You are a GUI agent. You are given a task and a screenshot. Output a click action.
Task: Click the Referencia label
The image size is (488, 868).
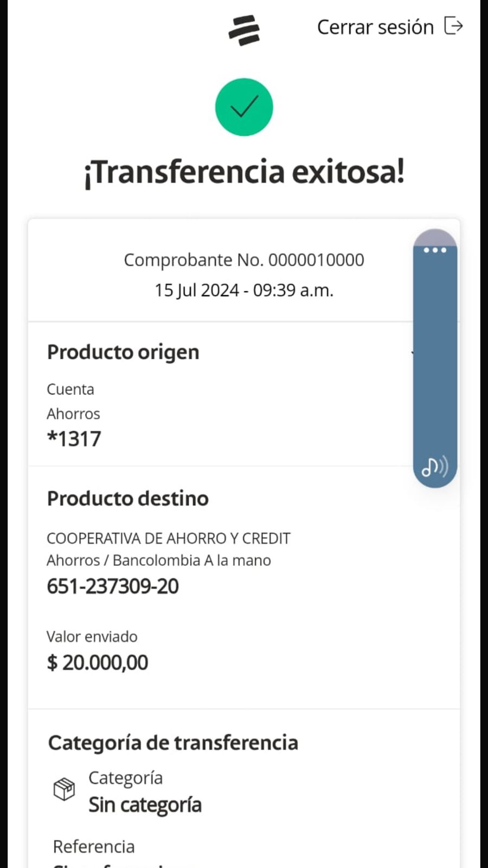pos(94,846)
